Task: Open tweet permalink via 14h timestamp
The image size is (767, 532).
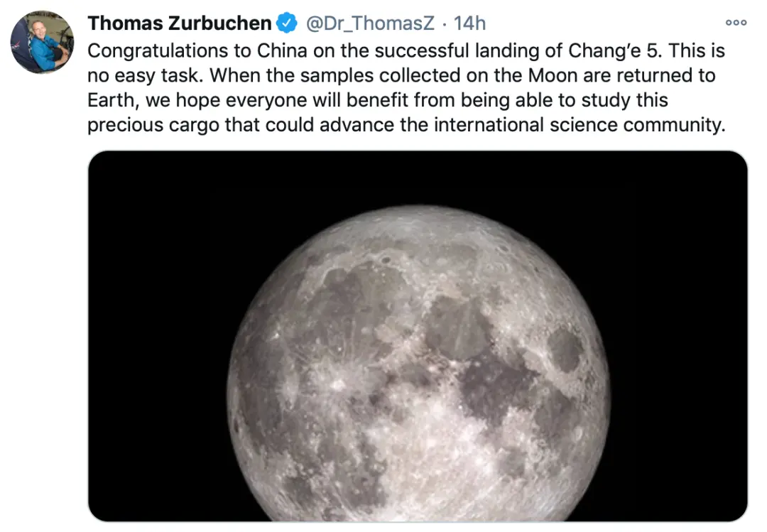Action: [469, 23]
